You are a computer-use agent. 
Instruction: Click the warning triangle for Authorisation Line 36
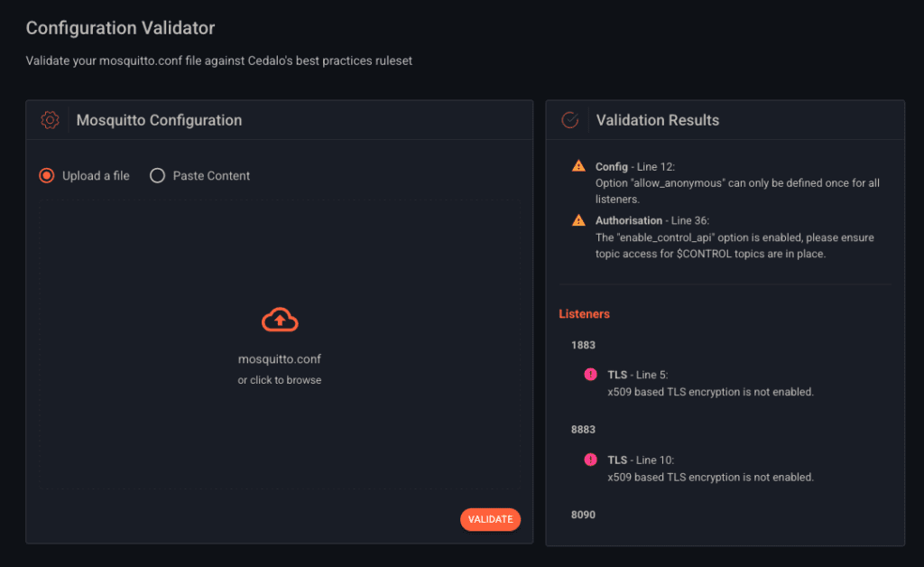pyautogui.click(x=578, y=219)
